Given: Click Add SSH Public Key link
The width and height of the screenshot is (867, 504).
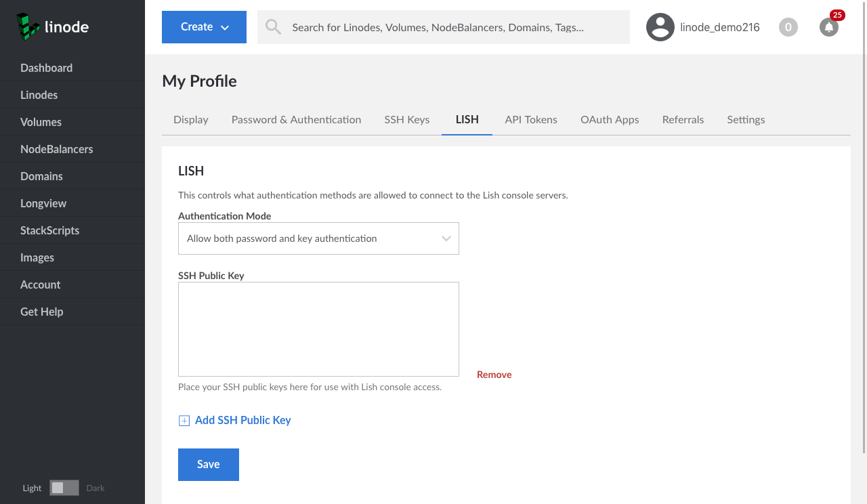Looking at the screenshot, I should click(242, 420).
